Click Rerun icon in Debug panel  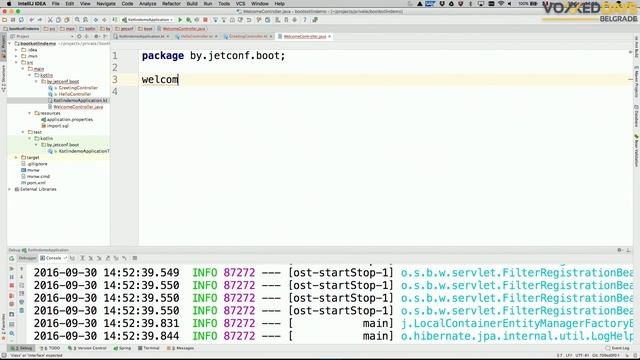[x=11, y=258]
